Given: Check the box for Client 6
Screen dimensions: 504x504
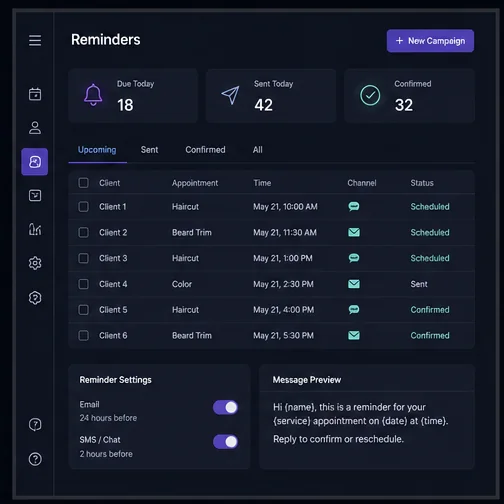Looking at the screenshot, I should click(x=83, y=335).
